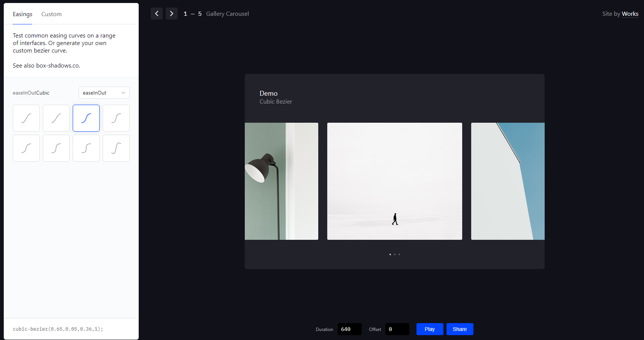The height and width of the screenshot is (340, 644).
Task: Open the Easings tab
Action: pos(22,14)
